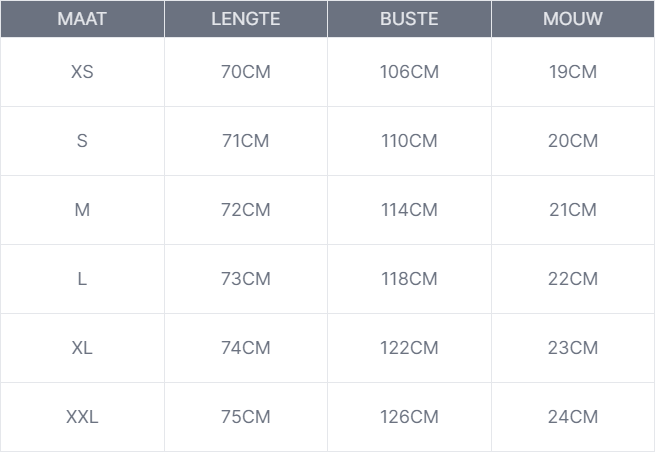Click the 21CM sleeve cell
Image resolution: width=655 pixels, height=452 pixels.
point(573,210)
